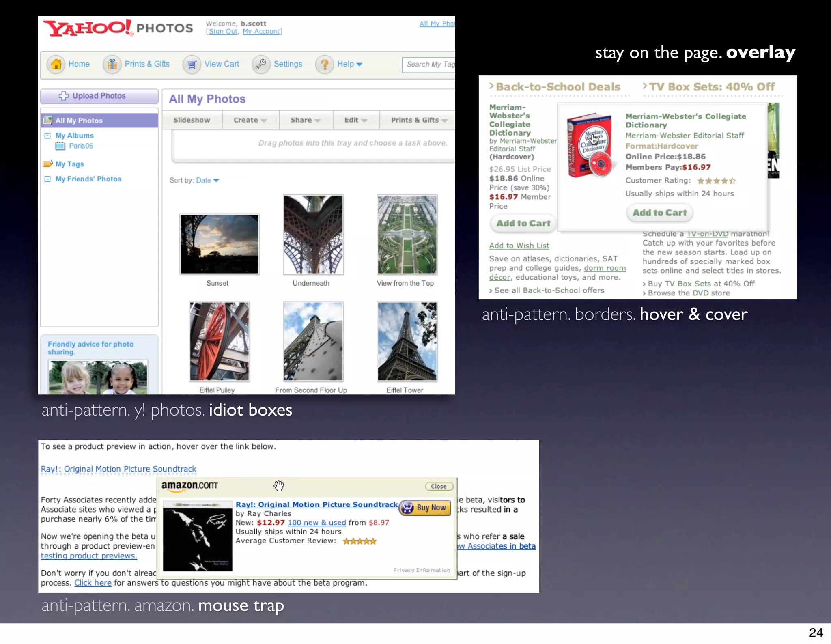Open View Cart in the navigation bar
Viewport: 831px width, 644px height.
coord(222,64)
